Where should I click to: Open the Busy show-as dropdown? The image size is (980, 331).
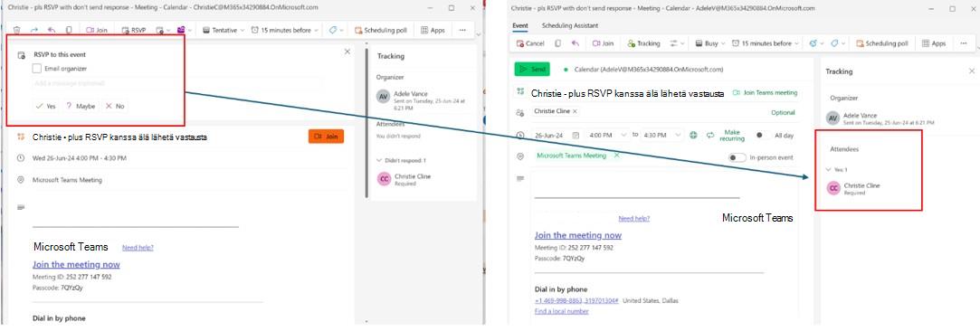(x=710, y=43)
